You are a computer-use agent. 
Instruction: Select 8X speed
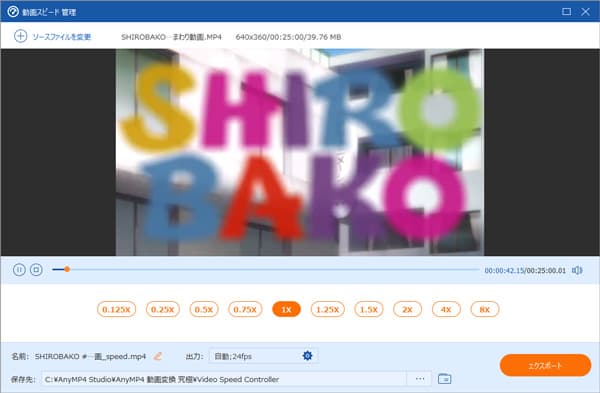pos(485,309)
